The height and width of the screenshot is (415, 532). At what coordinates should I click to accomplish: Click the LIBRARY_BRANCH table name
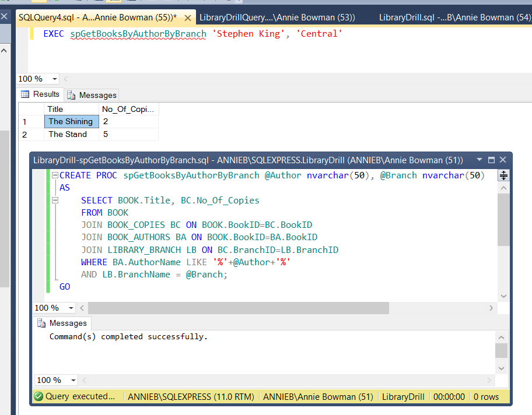click(x=144, y=250)
